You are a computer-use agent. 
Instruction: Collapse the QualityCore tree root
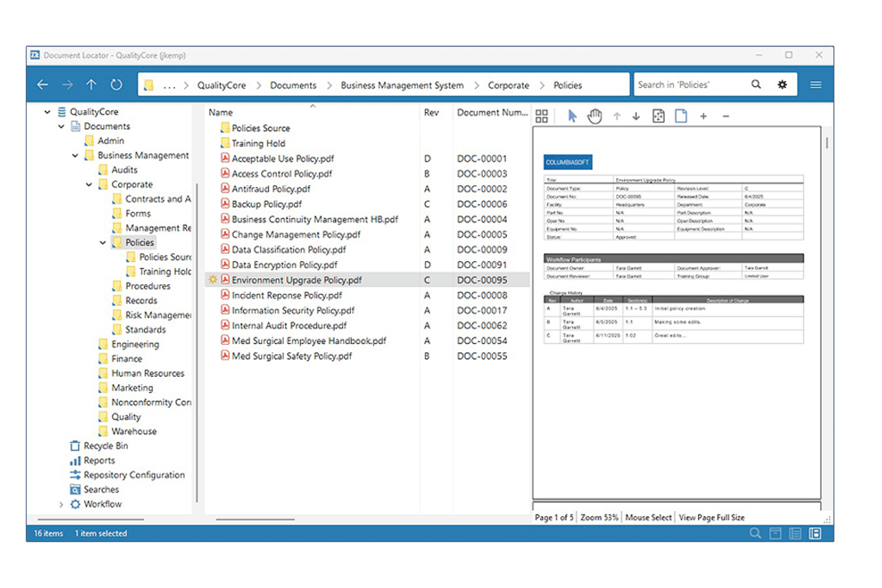pos(47,111)
